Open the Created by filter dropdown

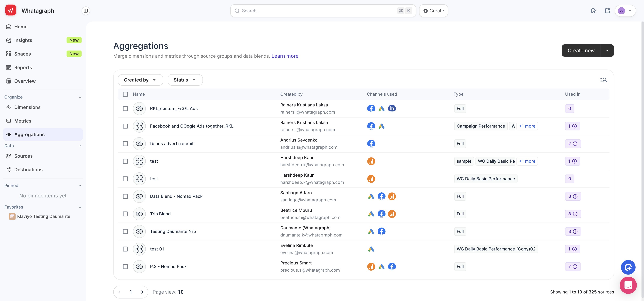tap(140, 80)
